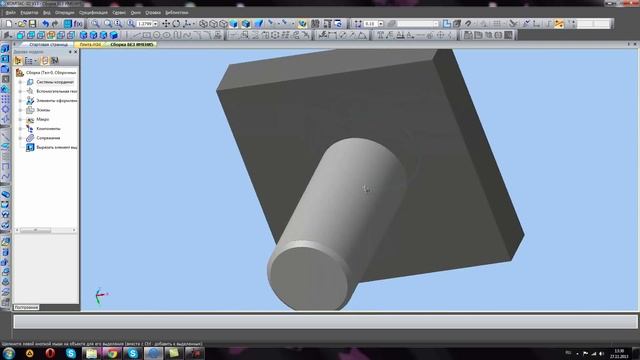Open the zoom scale dropdown
Screen dimensions: 640x360
click(x=156, y=24)
